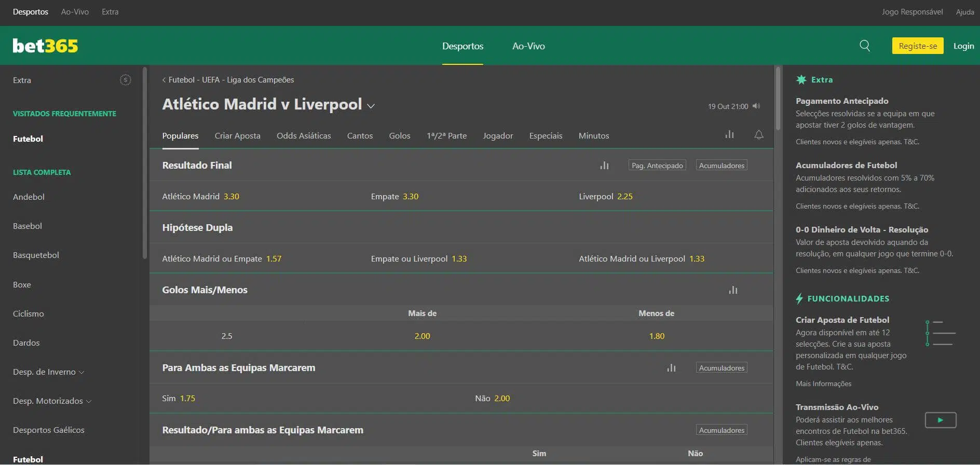Screen dimensions: 980x465
Task: Click the Extra star icon in right panel
Action: [801, 79]
